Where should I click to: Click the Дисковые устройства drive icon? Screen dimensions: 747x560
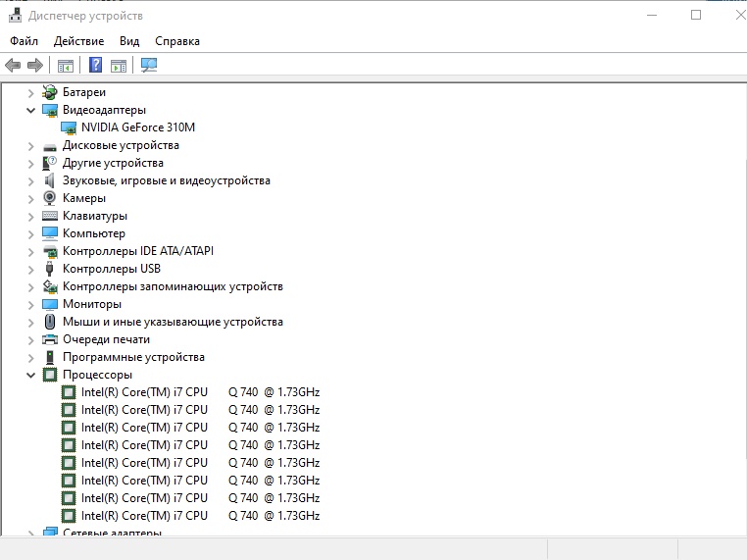tap(50, 147)
